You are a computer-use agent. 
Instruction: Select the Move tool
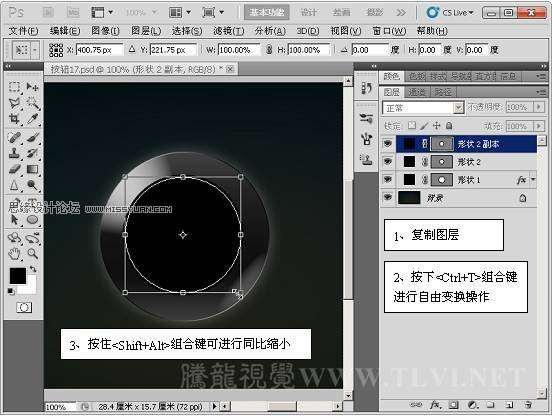32,87
